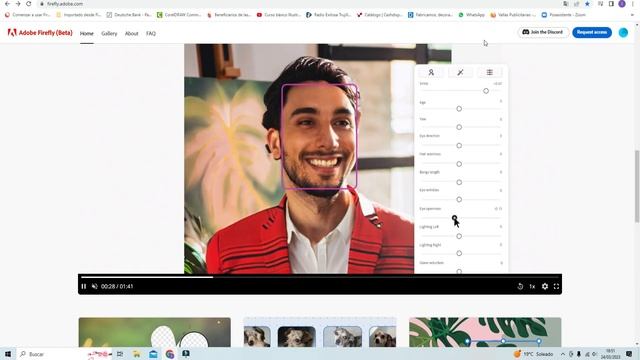Click the Join the Discord button
Image resolution: width=640 pixels, height=360 pixels.
click(x=543, y=32)
